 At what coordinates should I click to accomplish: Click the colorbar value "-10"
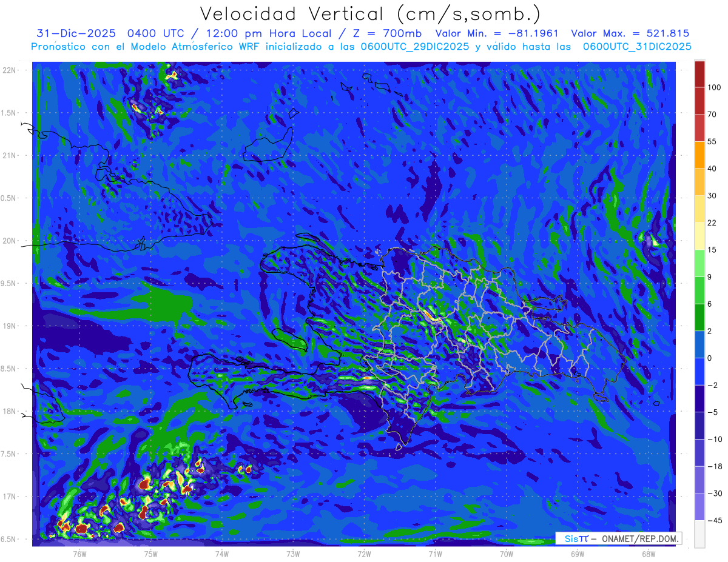tap(713, 439)
